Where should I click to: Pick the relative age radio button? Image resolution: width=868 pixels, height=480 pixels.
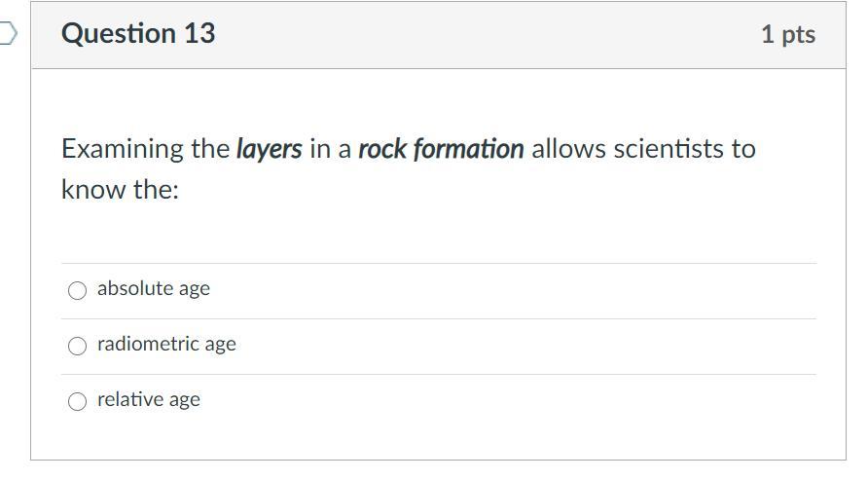coord(77,401)
